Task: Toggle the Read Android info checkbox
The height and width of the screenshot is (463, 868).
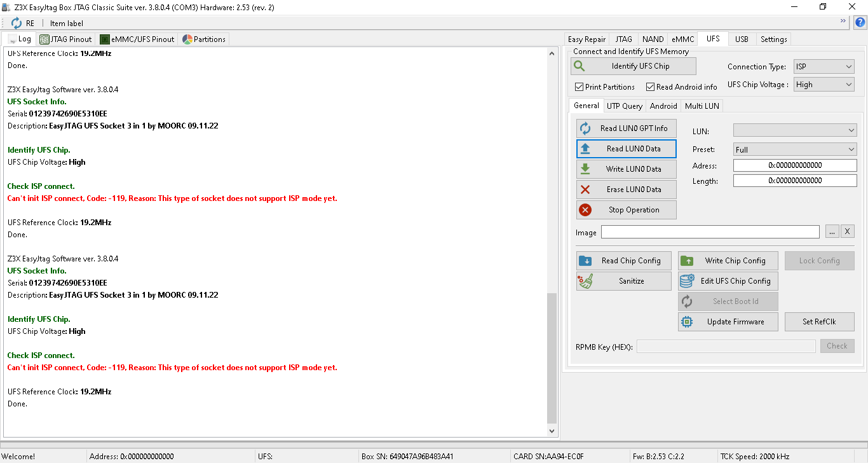Action: point(650,86)
